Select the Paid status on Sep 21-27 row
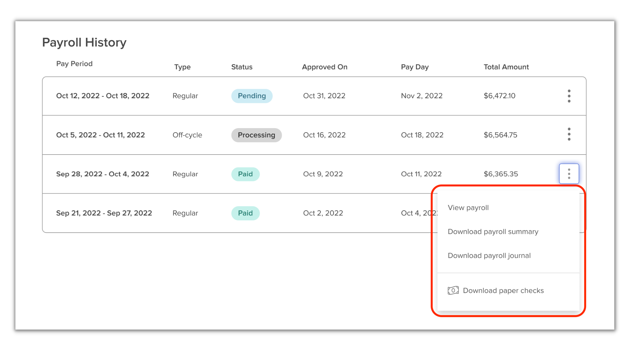Viewport: 644px width, 351px height. pyautogui.click(x=245, y=213)
